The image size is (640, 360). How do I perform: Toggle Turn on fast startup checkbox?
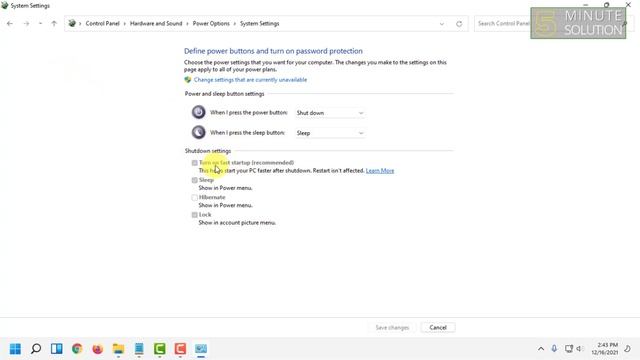(195, 163)
